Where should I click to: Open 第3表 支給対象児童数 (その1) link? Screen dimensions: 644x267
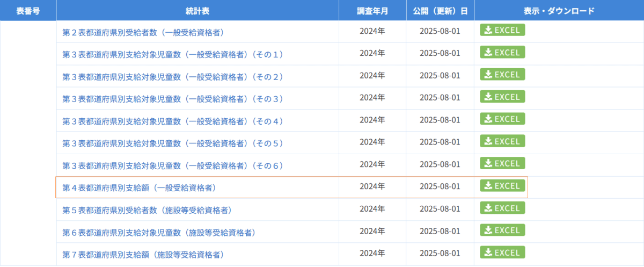coord(173,54)
